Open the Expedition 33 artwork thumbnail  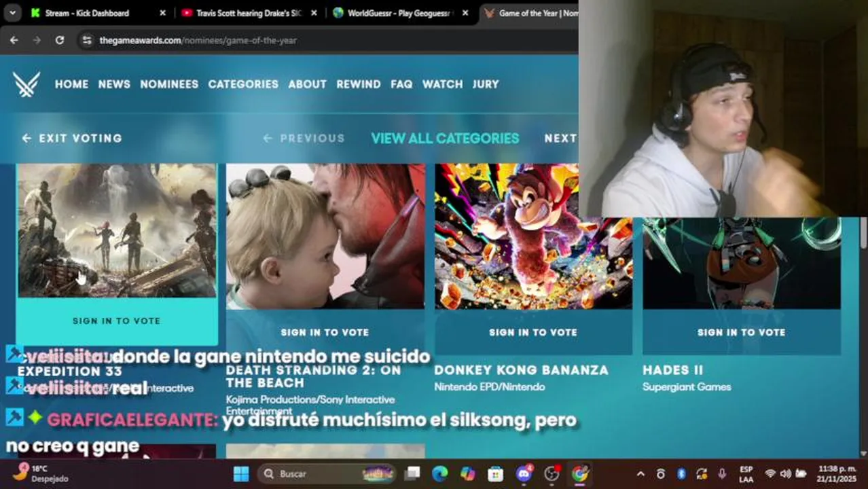click(x=117, y=231)
